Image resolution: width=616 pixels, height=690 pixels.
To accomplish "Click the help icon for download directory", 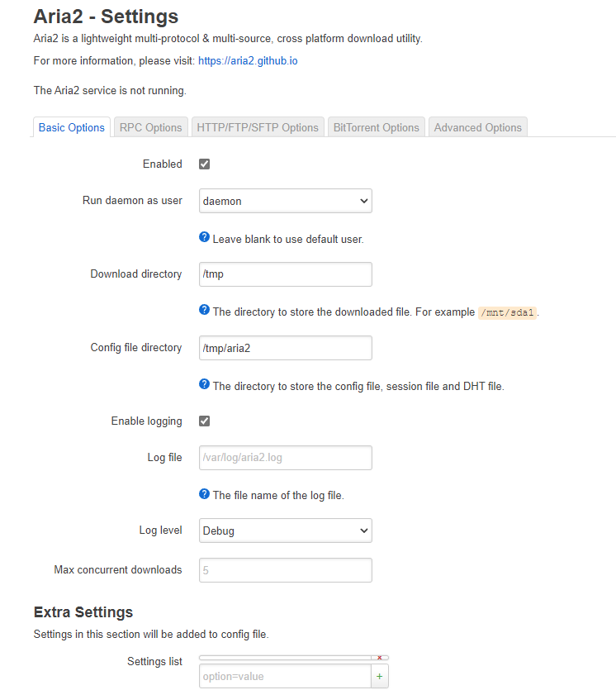I will point(204,310).
